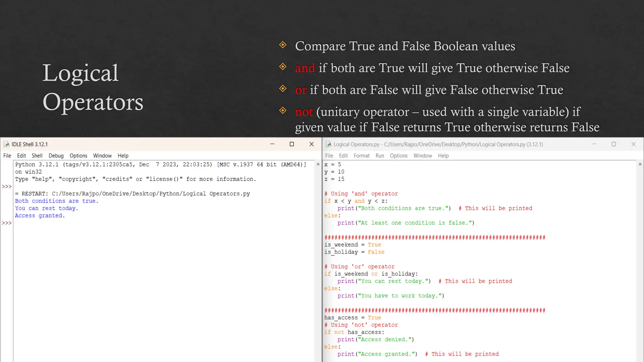Image resolution: width=644 pixels, height=362 pixels.
Task: Close the IDLE Shell window
Action: (x=312, y=144)
